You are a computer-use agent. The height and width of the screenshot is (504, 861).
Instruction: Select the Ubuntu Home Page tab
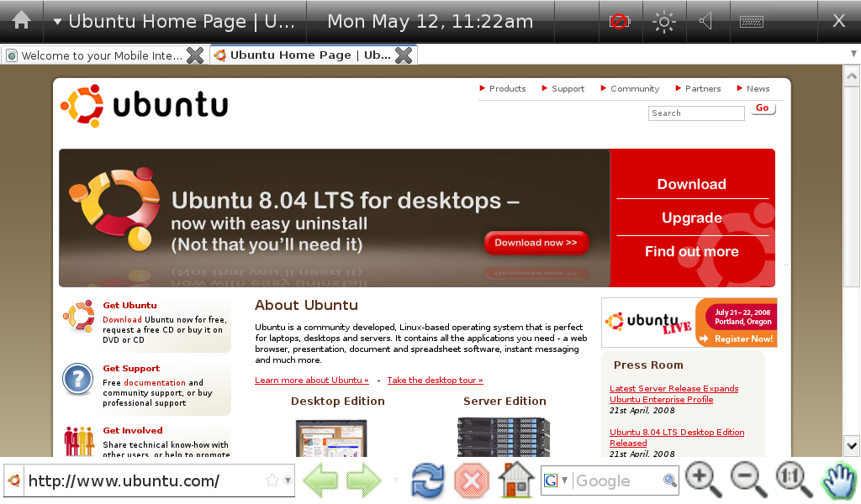point(310,55)
